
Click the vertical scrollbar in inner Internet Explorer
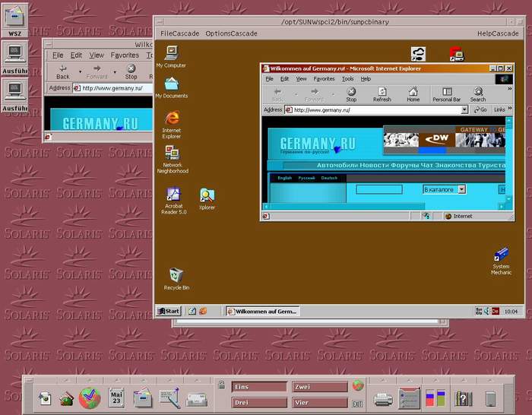(x=508, y=160)
